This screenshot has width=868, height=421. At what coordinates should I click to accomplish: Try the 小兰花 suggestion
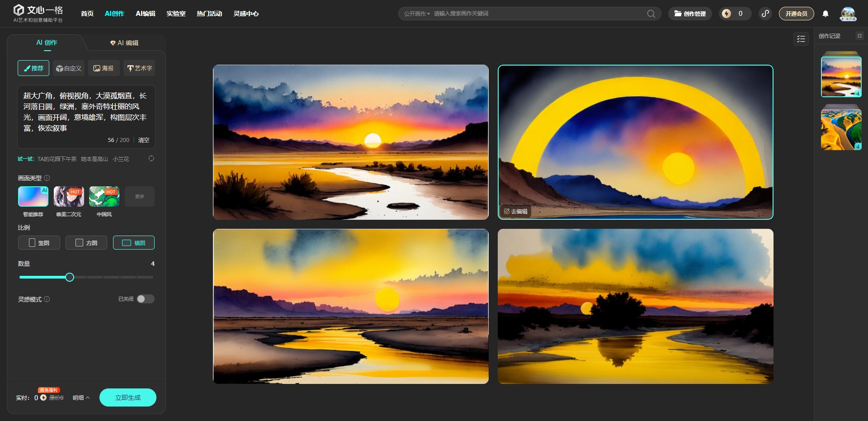tap(121, 159)
